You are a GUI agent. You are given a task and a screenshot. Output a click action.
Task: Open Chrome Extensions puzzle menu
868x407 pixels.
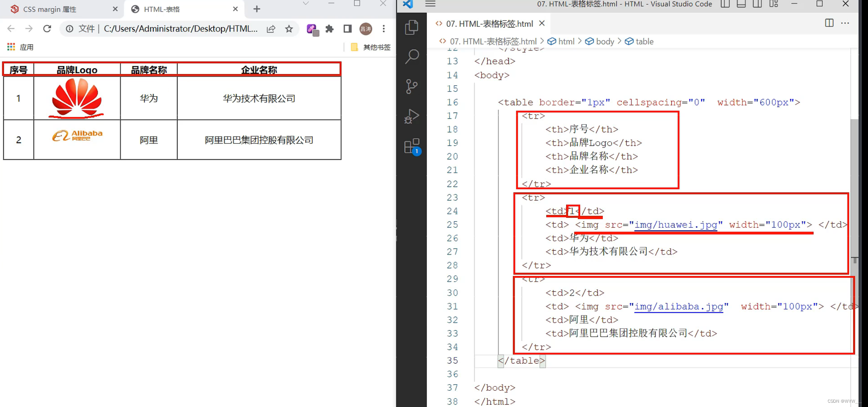coord(329,29)
